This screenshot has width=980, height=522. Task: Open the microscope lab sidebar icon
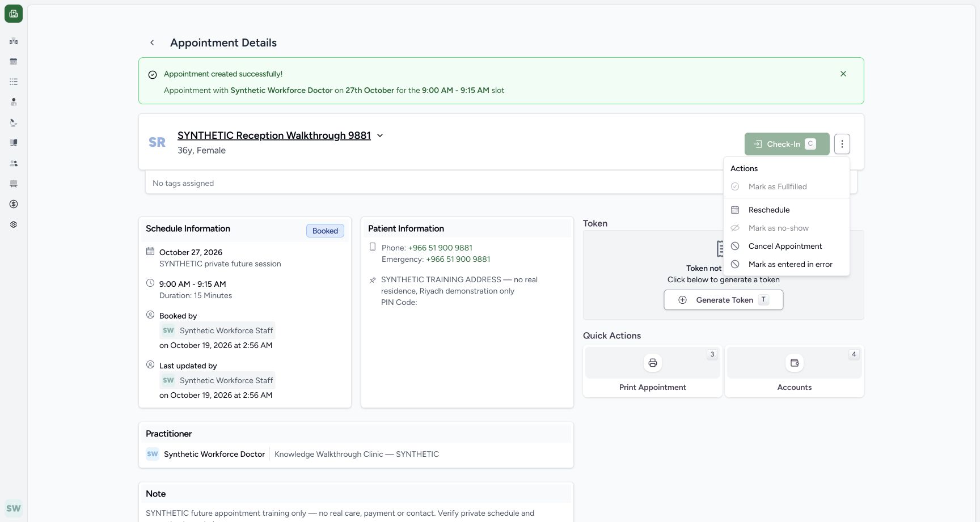(x=14, y=122)
